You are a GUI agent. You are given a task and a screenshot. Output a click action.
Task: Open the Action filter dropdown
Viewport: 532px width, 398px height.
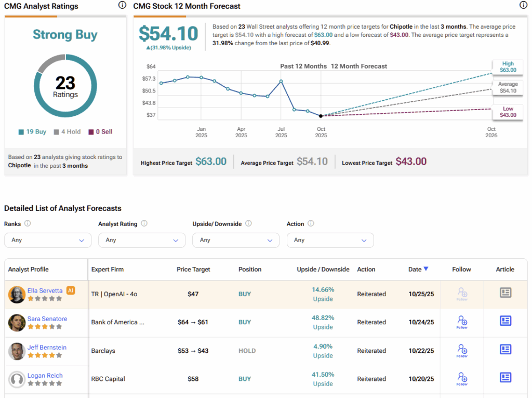pos(330,240)
